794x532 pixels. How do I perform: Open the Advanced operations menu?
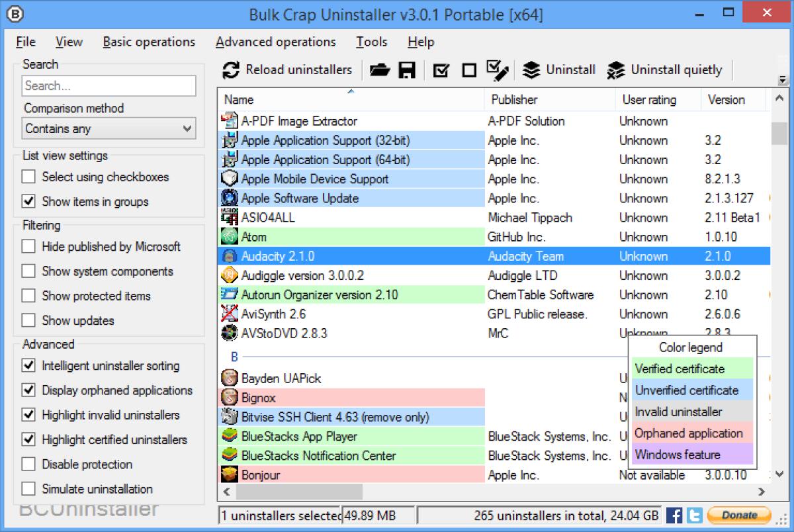(x=276, y=42)
